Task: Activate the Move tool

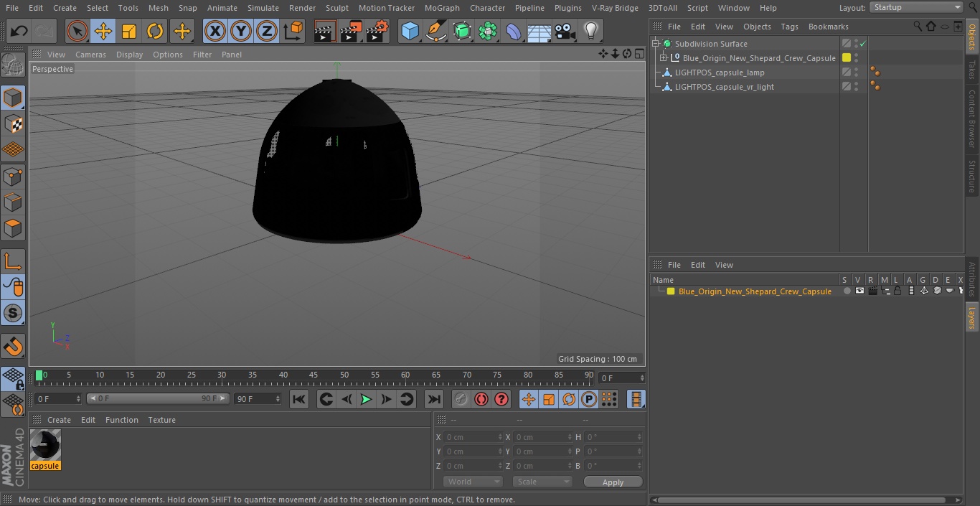Action: [x=103, y=31]
